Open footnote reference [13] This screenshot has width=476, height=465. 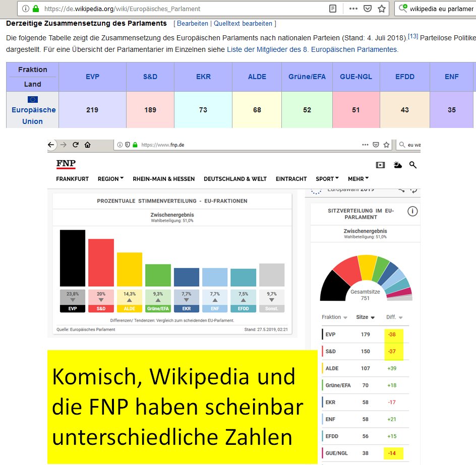tap(412, 36)
